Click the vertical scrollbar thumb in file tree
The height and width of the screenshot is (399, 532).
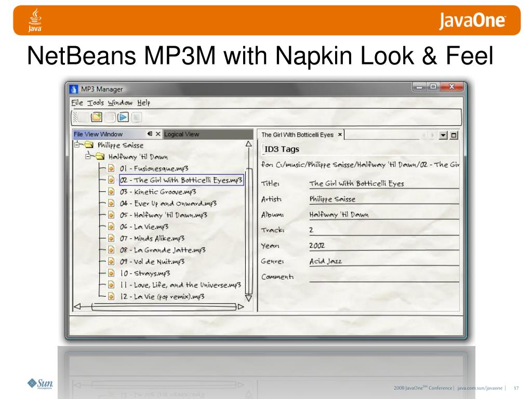(x=249, y=231)
